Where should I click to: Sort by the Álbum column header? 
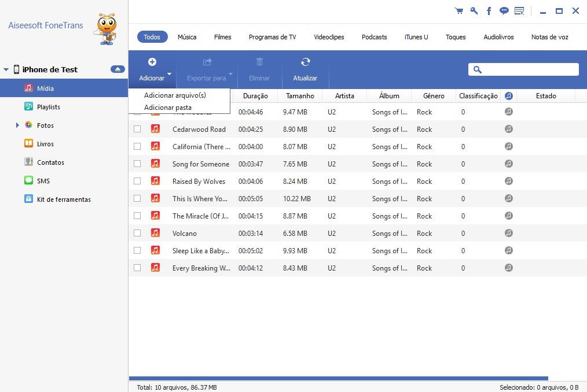click(389, 96)
